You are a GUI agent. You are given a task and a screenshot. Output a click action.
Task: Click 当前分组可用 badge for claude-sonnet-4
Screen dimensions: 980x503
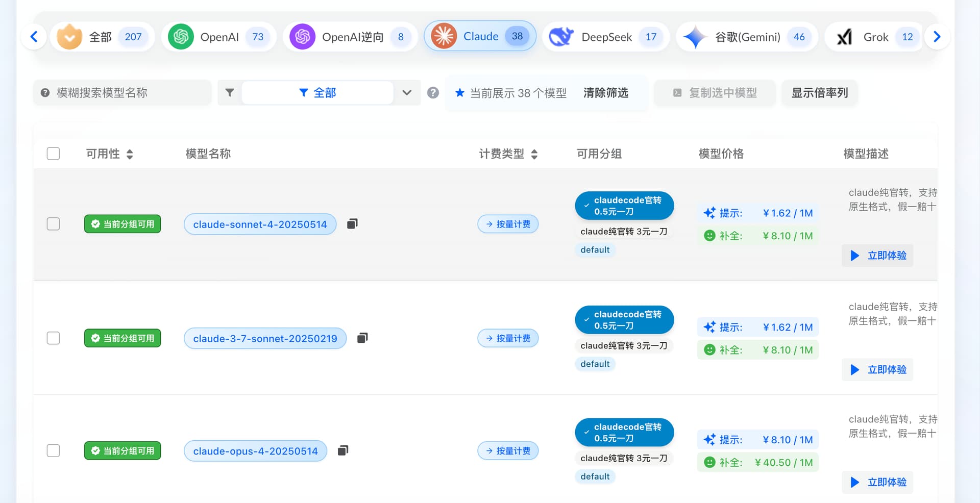click(x=122, y=224)
